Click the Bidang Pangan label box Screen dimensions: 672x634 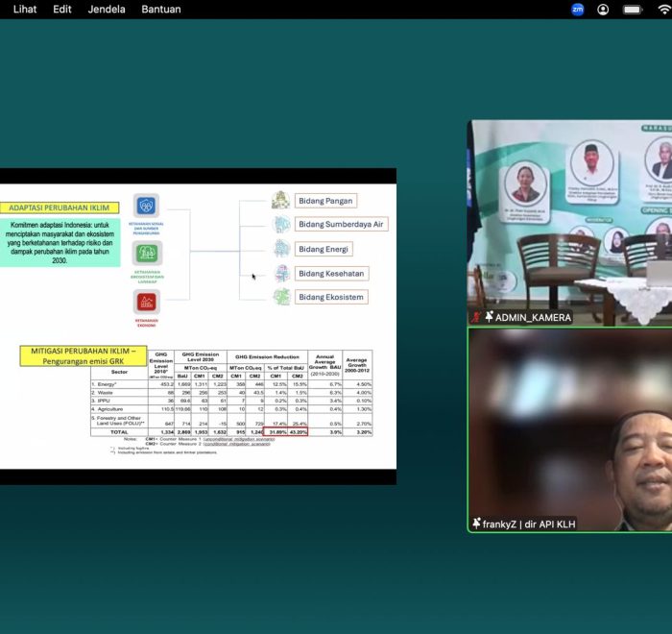tap(325, 201)
